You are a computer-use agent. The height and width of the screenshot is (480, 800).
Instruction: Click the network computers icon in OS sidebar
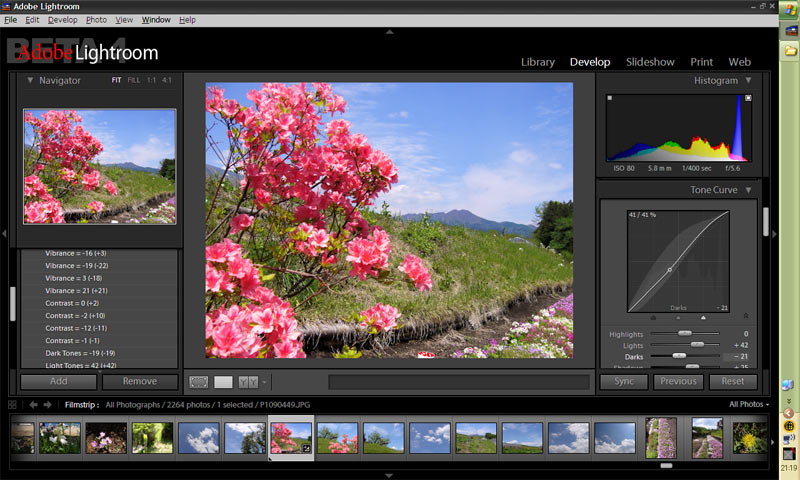click(788, 384)
